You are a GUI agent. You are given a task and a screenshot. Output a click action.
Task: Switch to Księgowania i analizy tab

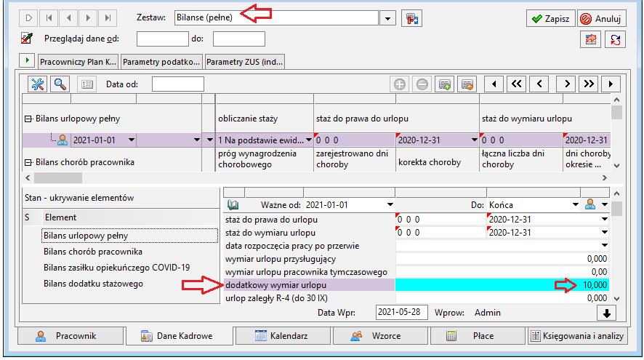pos(577,336)
